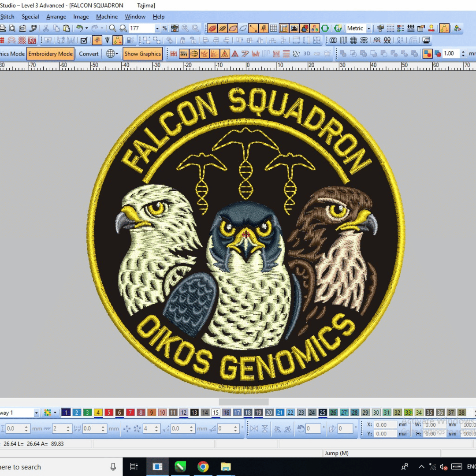The width and height of the screenshot is (476, 476).
Task: Open the Metric units dropdown
Action: pos(368,28)
